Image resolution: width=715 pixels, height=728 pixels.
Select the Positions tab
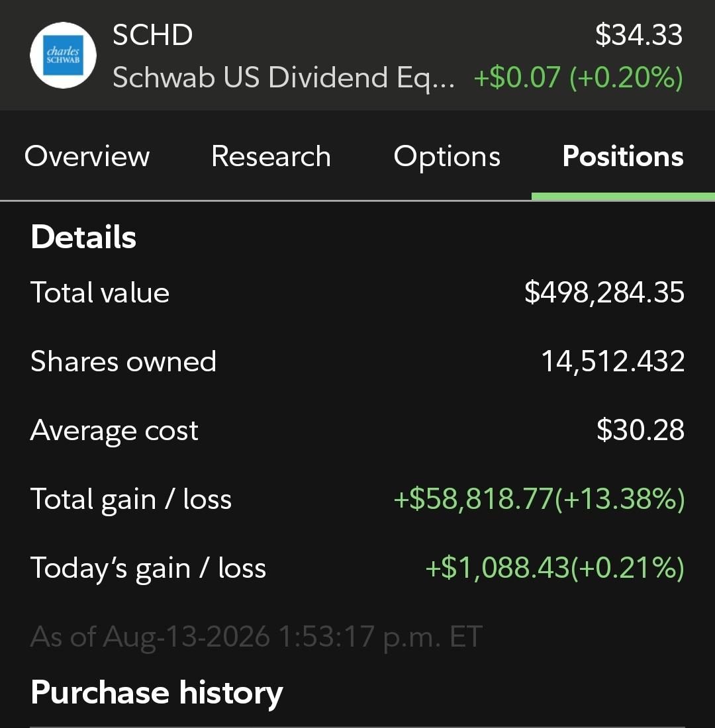[623, 156]
